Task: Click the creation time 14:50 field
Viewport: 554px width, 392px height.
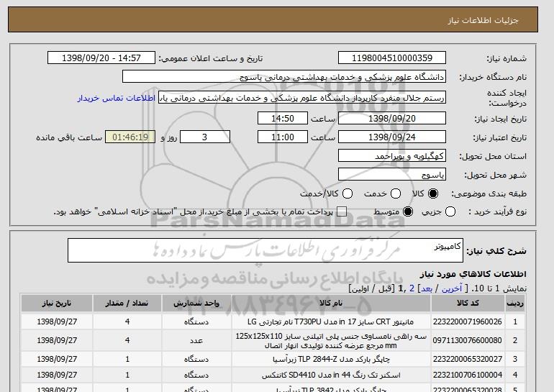Action: tap(283, 118)
